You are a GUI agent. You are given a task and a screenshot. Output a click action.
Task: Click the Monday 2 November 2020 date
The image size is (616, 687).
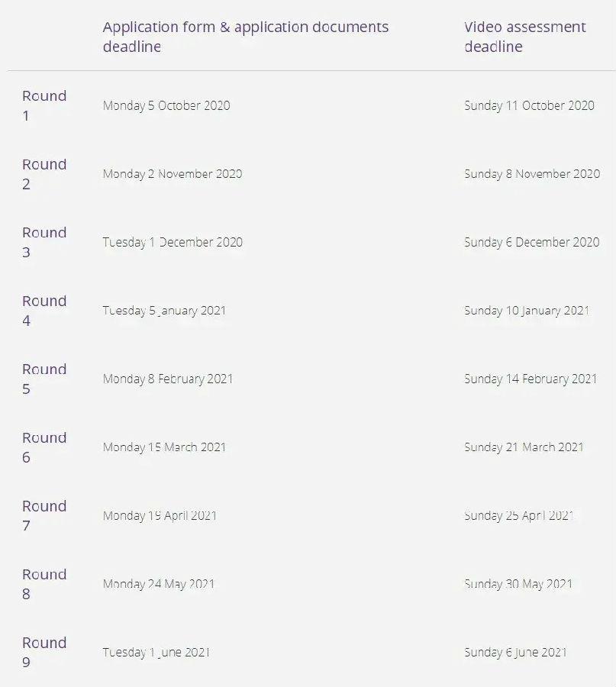pyautogui.click(x=173, y=174)
